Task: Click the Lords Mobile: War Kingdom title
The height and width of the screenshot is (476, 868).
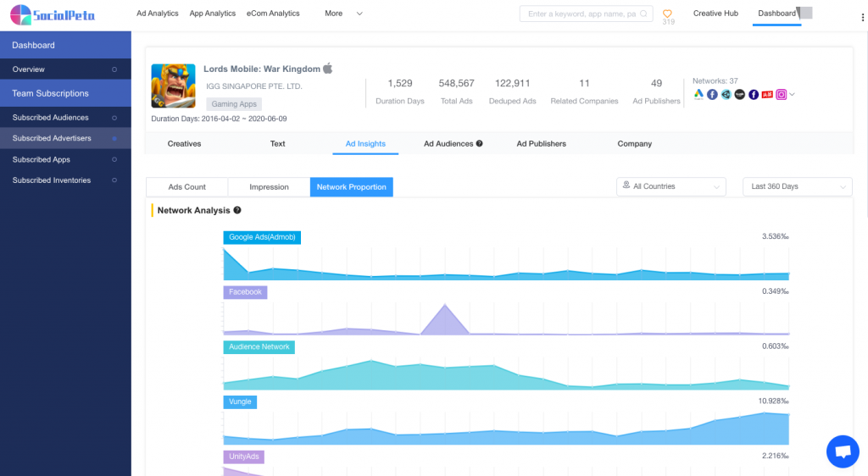Action: coord(262,69)
